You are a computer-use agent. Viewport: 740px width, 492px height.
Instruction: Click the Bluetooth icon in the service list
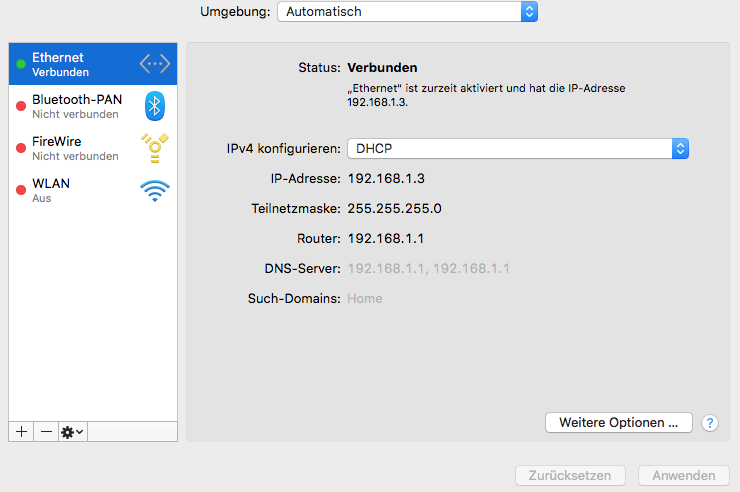(155, 106)
